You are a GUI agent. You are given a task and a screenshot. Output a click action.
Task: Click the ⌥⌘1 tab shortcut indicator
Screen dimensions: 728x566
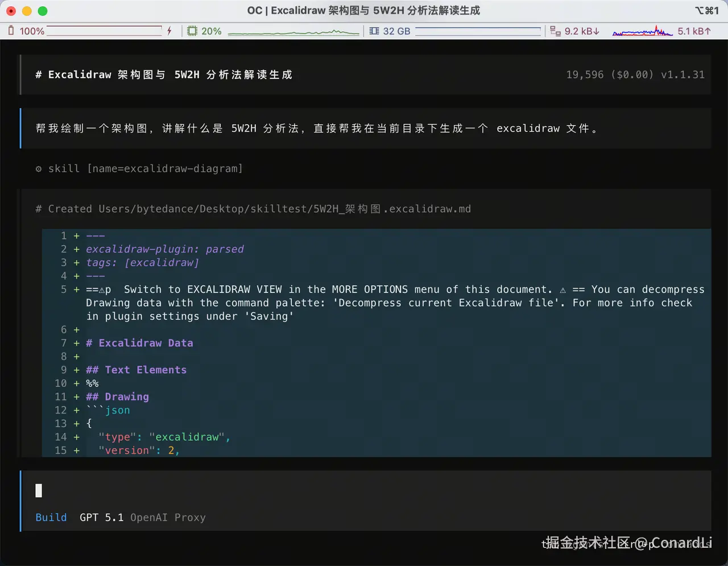pos(707,10)
